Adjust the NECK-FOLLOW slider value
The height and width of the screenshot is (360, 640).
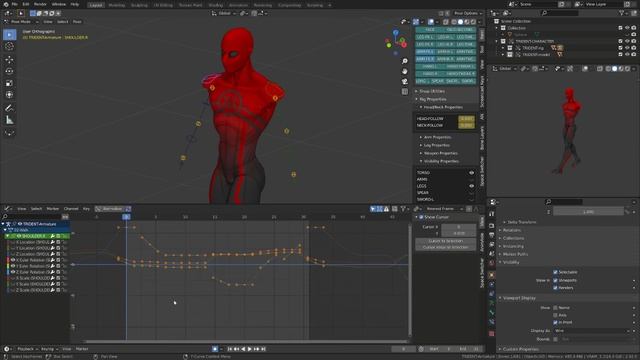pos(466,126)
